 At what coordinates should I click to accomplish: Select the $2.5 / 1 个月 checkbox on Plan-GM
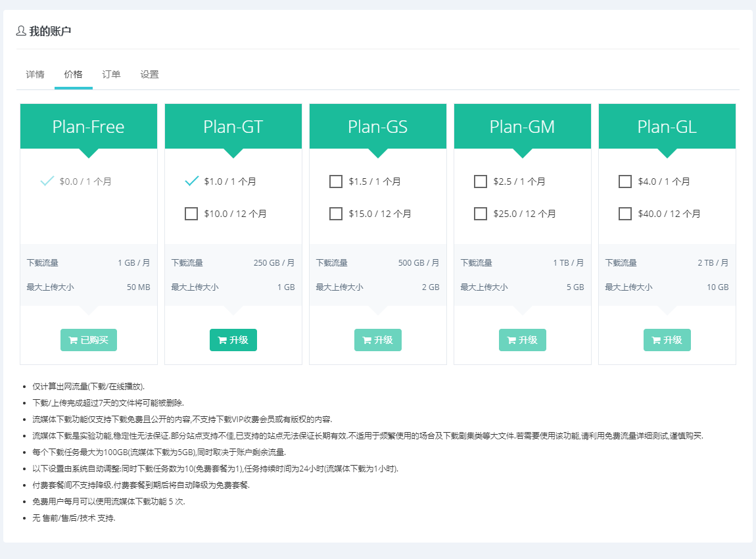(481, 181)
